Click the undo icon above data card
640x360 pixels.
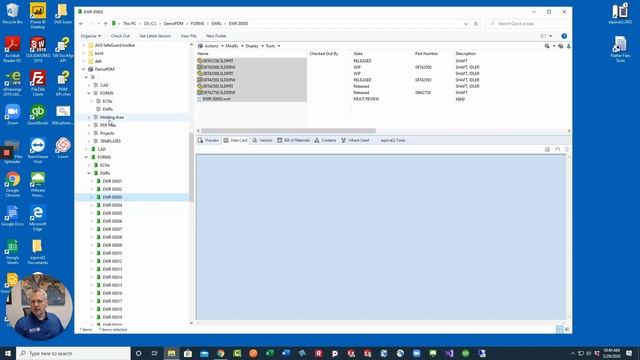pos(557,149)
